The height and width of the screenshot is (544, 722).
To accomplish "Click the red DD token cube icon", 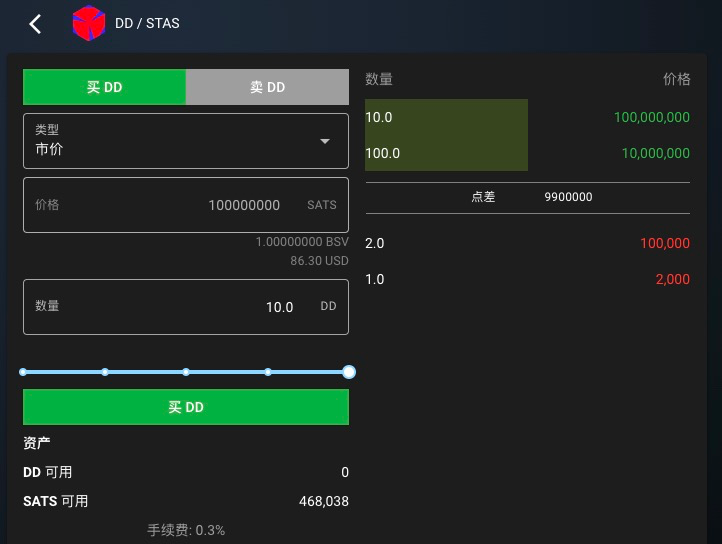I will click(x=88, y=23).
